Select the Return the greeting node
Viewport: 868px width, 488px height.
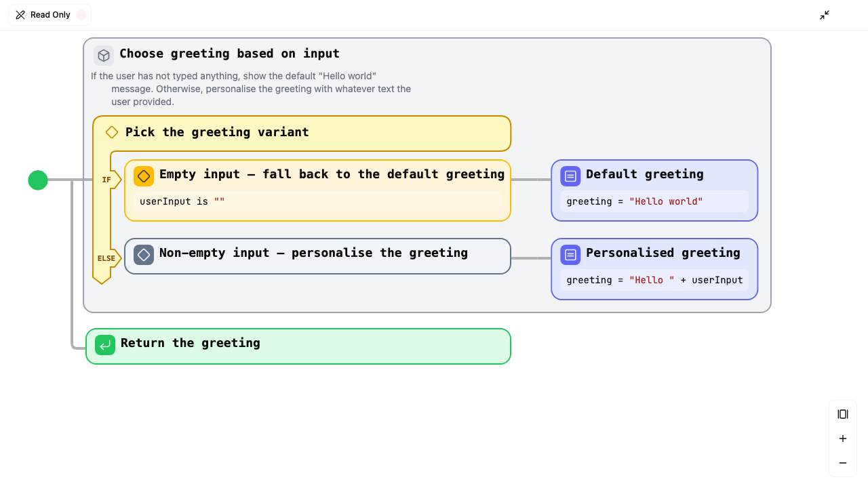click(x=298, y=346)
